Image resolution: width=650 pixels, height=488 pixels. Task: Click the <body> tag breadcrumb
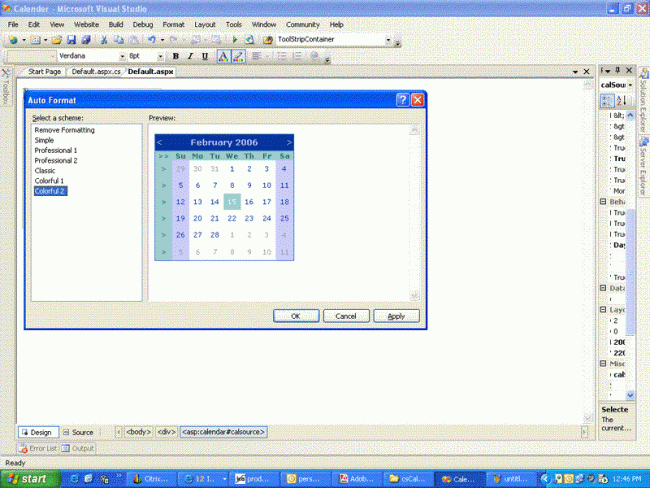click(138, 432)
